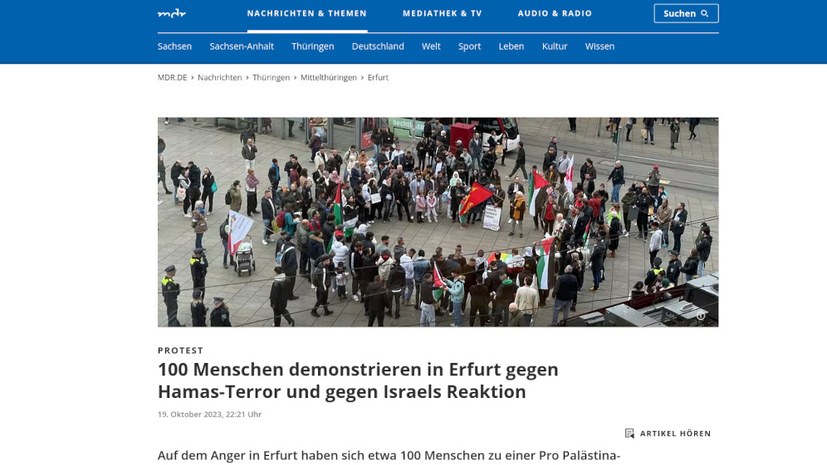This screenshot has width=827, height=465.
Task: Open the Deutschland news section
Action: click(378, 46)
